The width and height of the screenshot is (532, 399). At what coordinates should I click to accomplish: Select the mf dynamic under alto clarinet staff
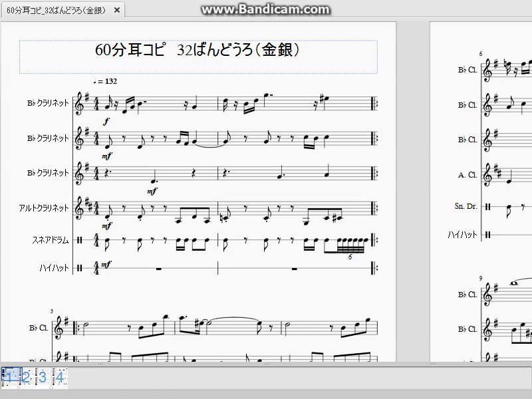[107, 225]
